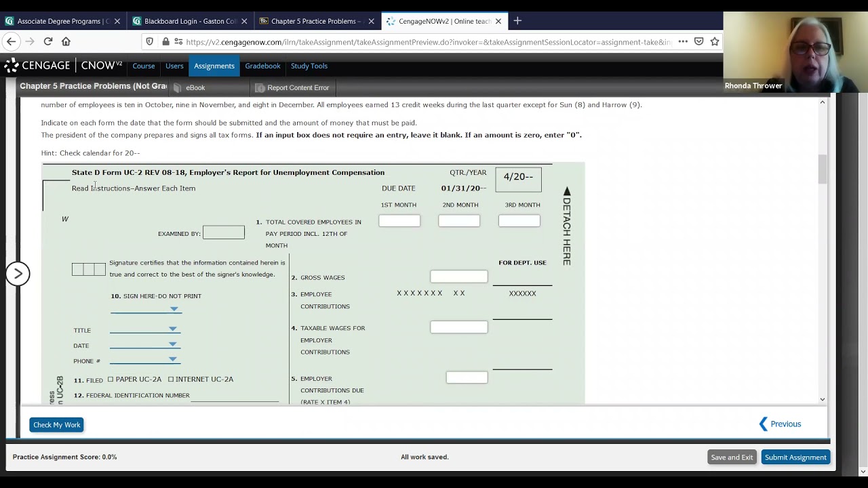Expand the side panel with the circled arrow
This screenshot has height=488, width=868.
18,274
